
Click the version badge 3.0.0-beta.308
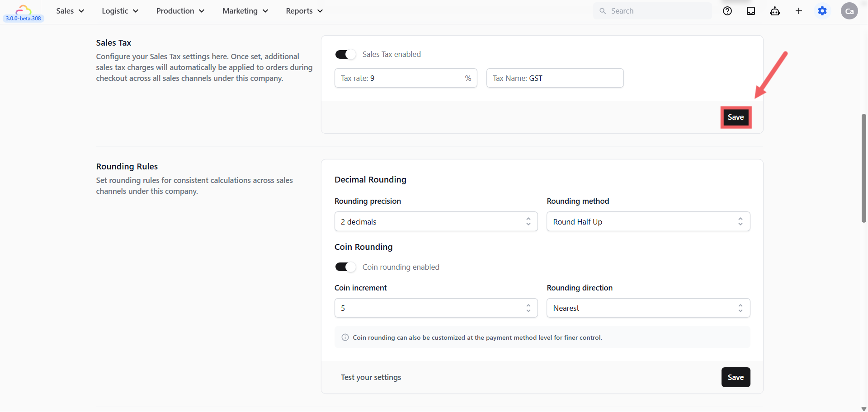pos(24,19)
